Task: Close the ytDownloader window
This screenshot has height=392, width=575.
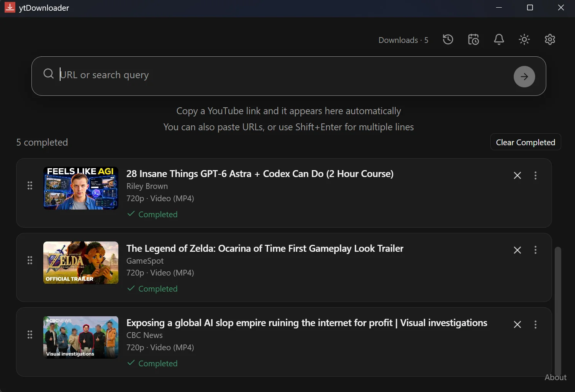Action: [561, 8]
